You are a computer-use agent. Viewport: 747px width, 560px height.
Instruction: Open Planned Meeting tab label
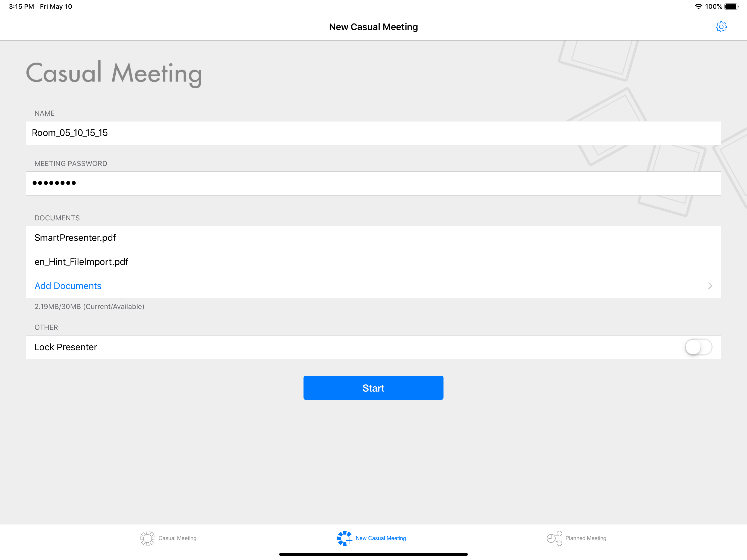(x=586, y=538)
